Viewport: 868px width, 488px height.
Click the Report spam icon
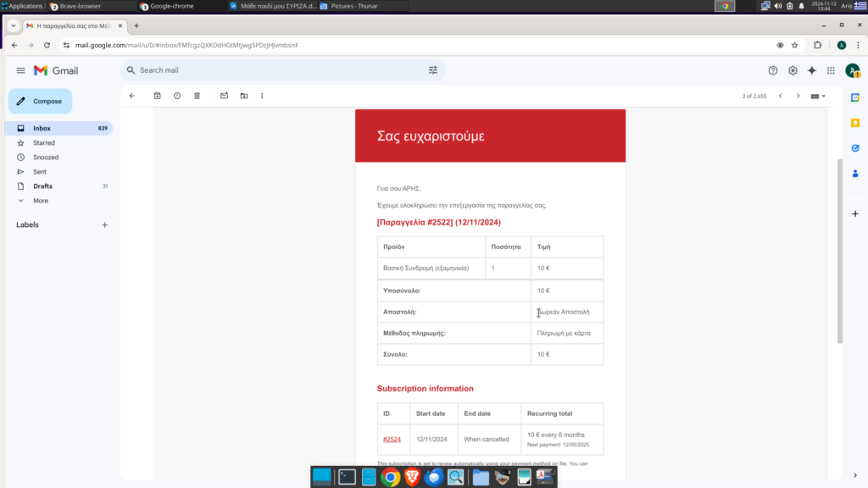[x=177, y=96]
